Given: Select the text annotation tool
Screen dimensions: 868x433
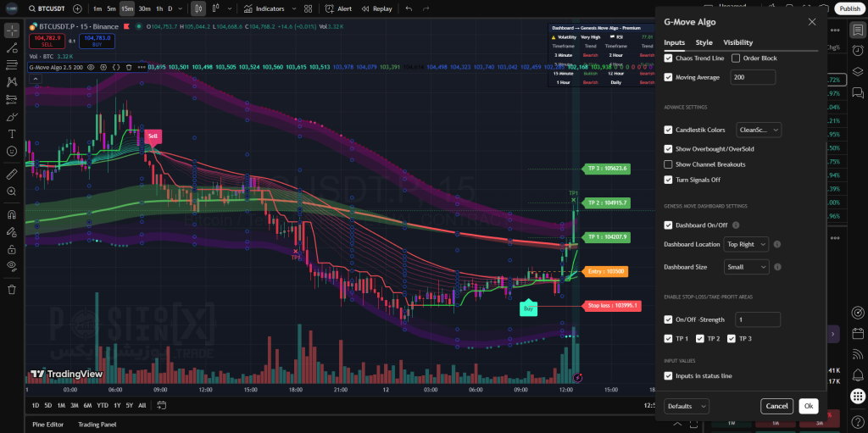Looking at the screenshot, I should [12, 134].
